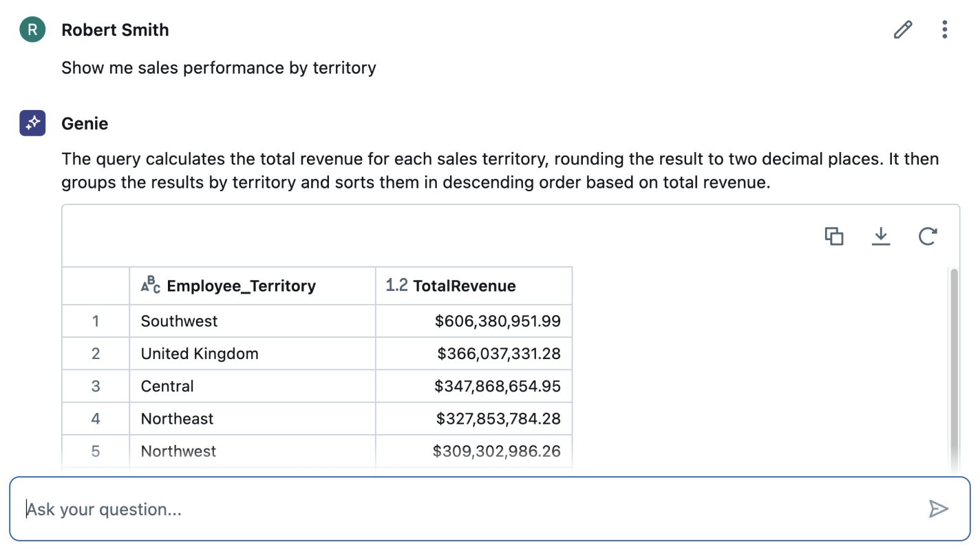Download the query results
This screenshot has width=980, height=549.
881,236
